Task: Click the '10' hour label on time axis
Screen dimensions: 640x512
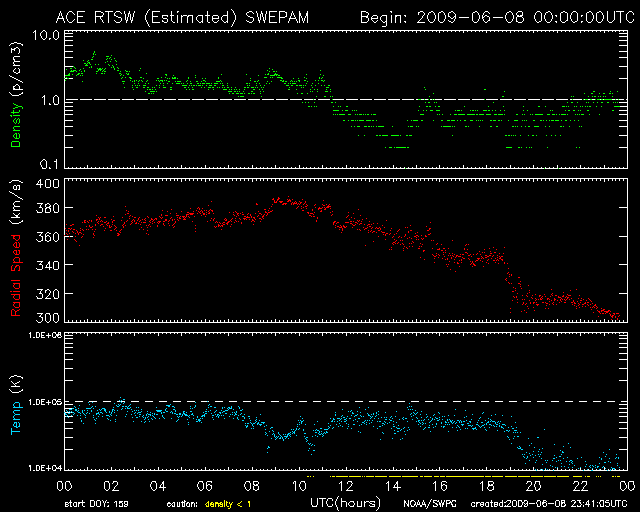Action: [299, 486]
